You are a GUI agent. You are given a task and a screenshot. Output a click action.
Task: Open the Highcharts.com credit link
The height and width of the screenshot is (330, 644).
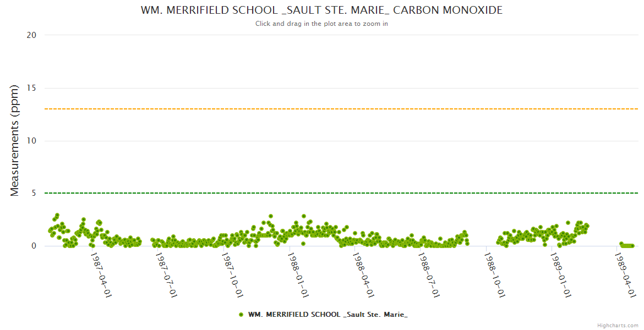point(618,326)
